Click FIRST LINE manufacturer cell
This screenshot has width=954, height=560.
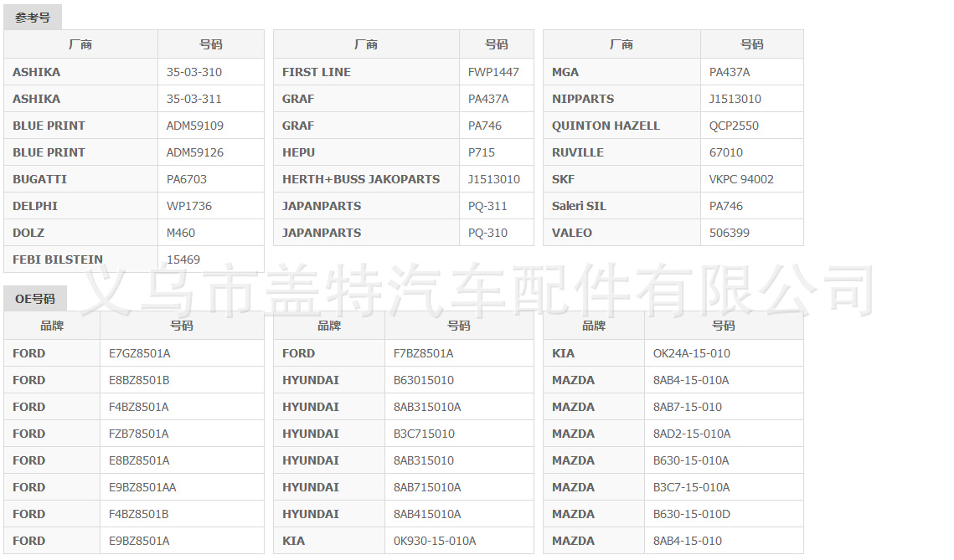(366, 72)
